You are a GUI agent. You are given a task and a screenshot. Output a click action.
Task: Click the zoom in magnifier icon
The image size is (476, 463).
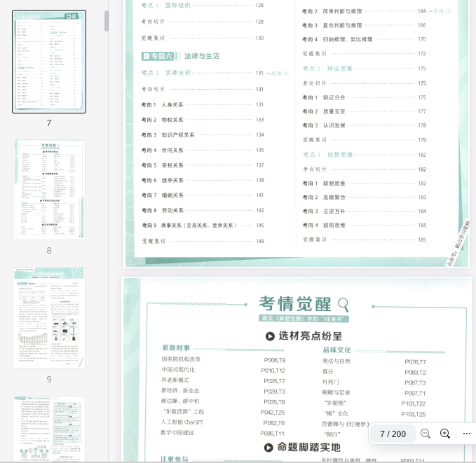[445, 434]
